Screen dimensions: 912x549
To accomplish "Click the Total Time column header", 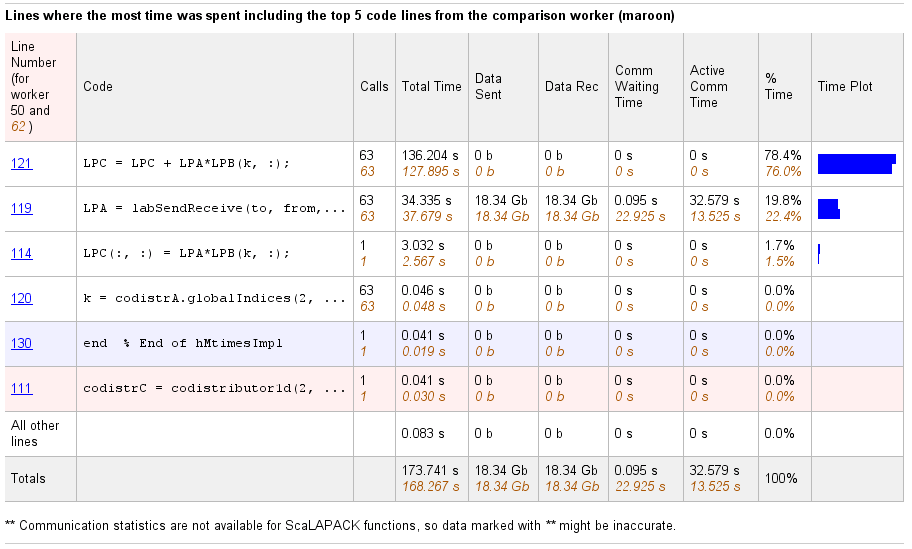I will (431, 87).
